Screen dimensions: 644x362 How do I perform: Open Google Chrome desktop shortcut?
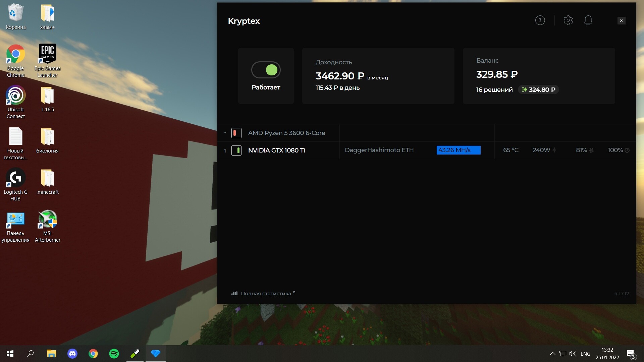click(15, 61)
